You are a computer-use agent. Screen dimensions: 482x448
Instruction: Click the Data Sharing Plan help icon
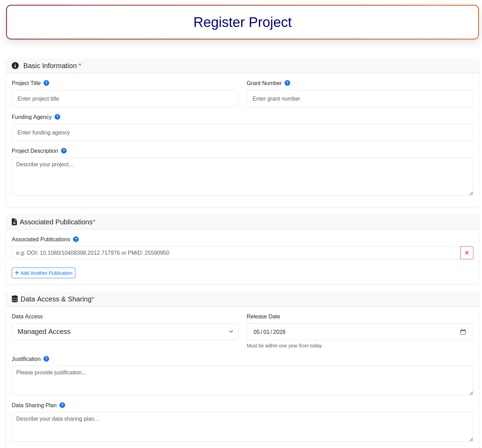pyautogui.click(x=62, y=405)
